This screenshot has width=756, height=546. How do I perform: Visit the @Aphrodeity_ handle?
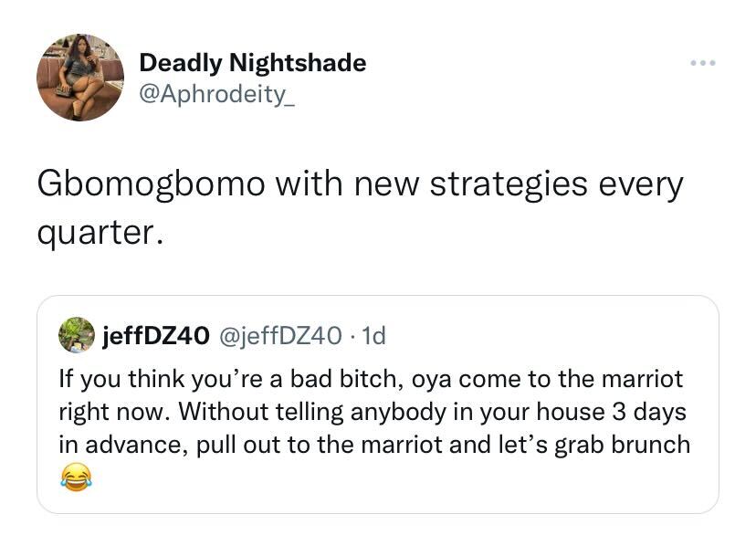tap(216, 91)
